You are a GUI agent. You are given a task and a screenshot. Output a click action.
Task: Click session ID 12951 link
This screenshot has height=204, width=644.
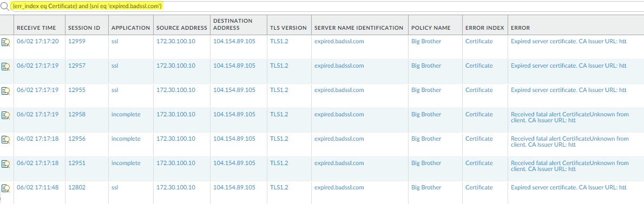77,163
